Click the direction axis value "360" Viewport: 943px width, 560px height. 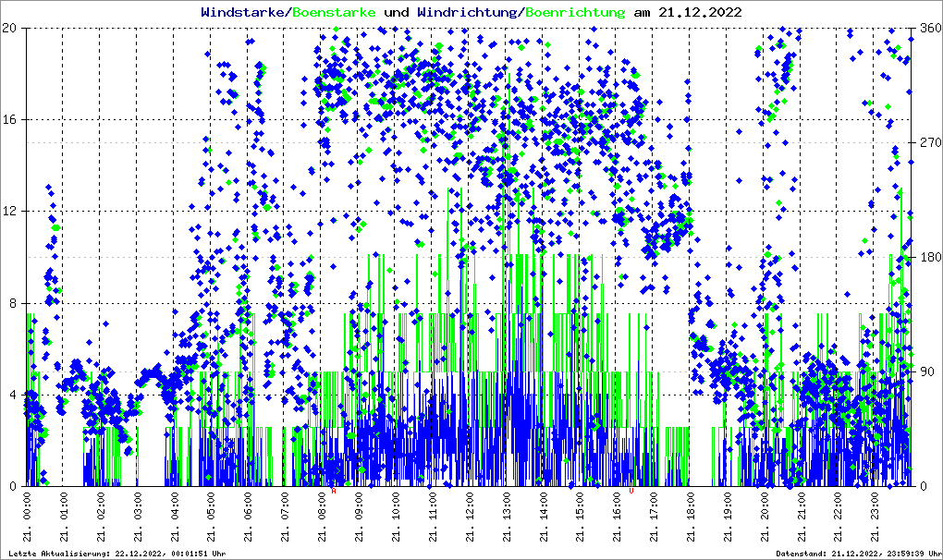click(930, 28)
